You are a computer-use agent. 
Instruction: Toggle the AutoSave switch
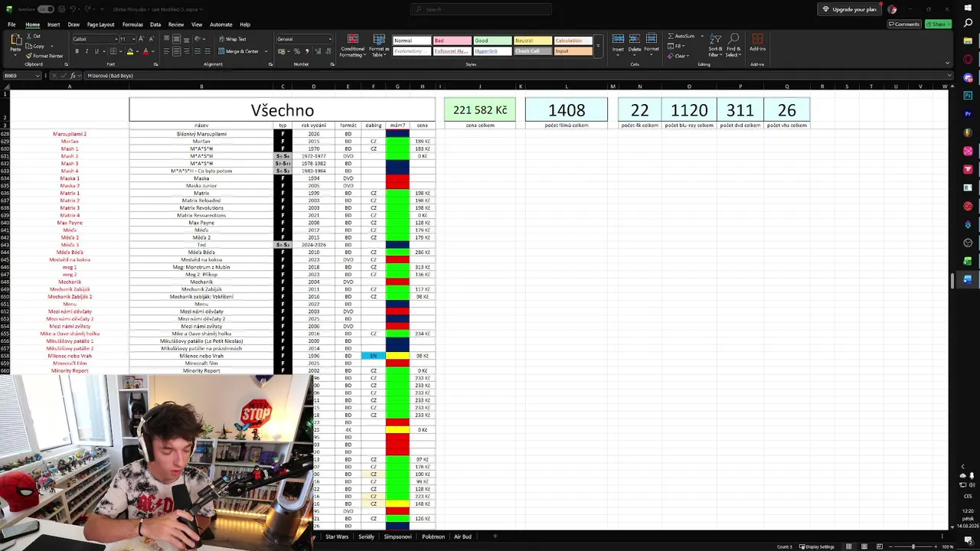(x=46, y=9)
